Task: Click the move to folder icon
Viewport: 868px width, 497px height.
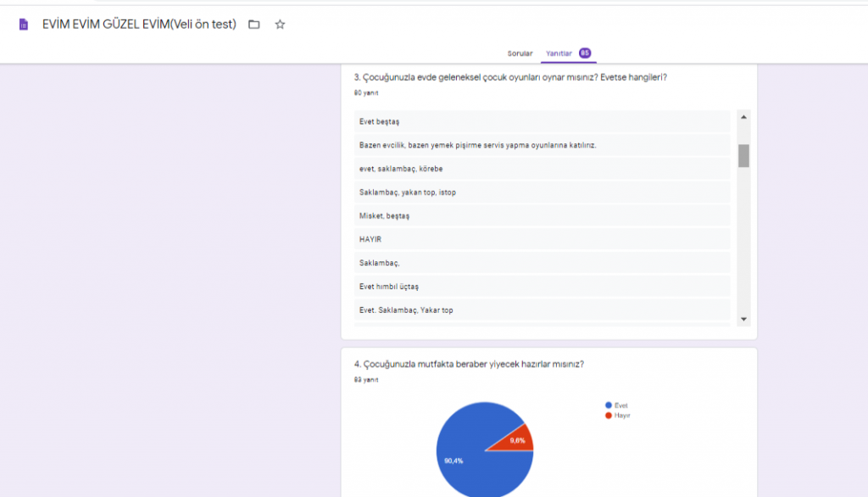Action: pyautogui.click(x=254, y=25)
